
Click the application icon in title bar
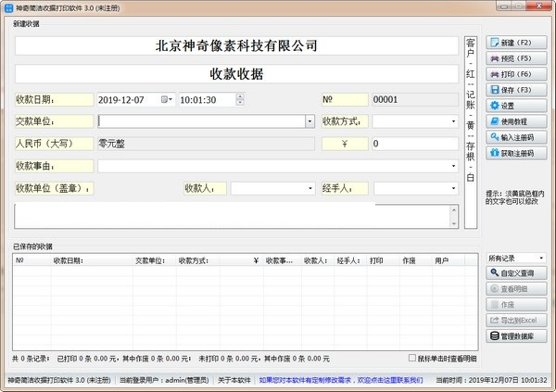tap(8, 7)
